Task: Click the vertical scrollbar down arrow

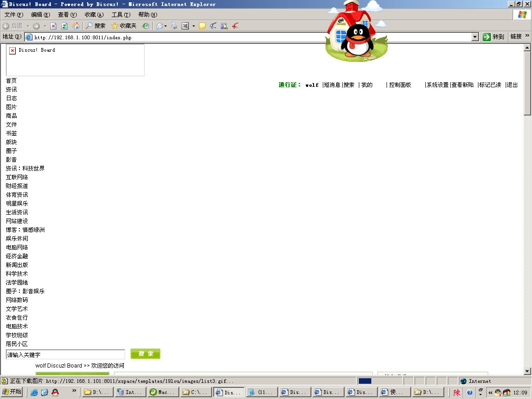Action: tap(527, 371)
